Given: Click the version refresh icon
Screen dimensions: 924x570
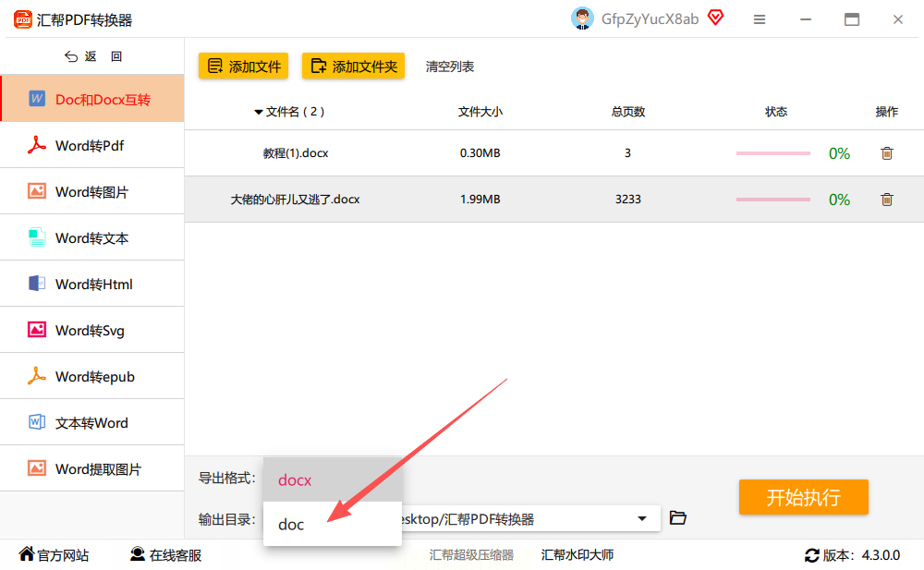Looking at the screenshot, I should [x=812, y=555].
